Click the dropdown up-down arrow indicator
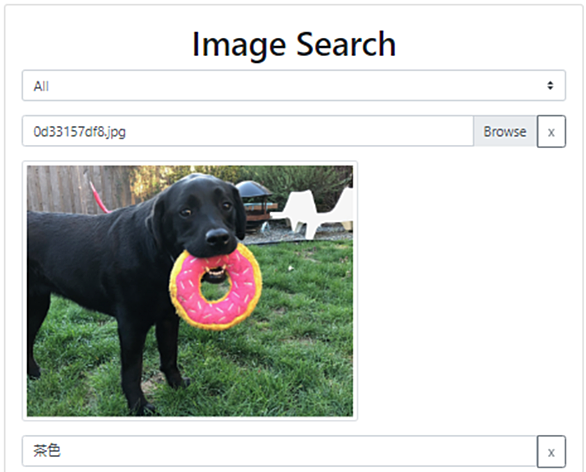The image size is (586, 472). 550,86
